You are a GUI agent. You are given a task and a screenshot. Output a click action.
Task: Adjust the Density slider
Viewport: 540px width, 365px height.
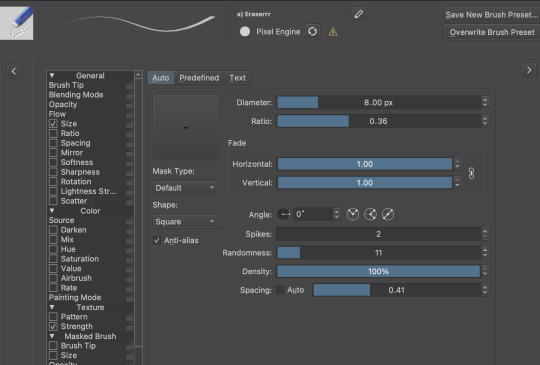(x=379, y=271)
